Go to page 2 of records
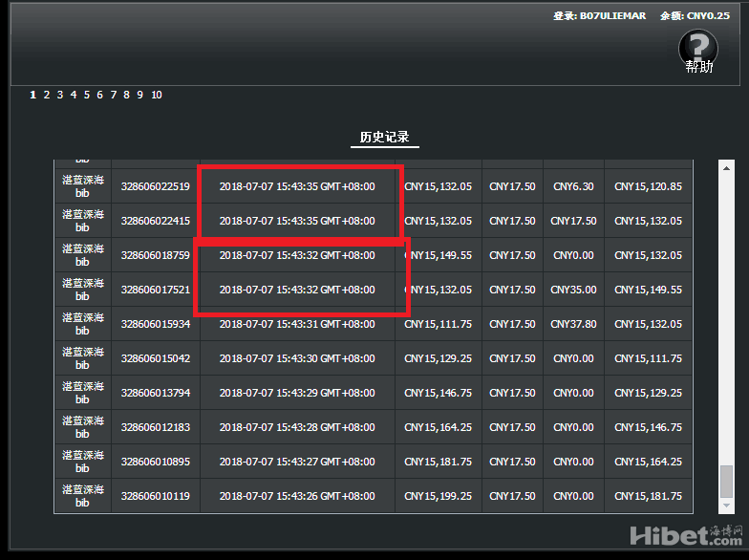Screen dimensions: 749x560 tap(46, 95)
